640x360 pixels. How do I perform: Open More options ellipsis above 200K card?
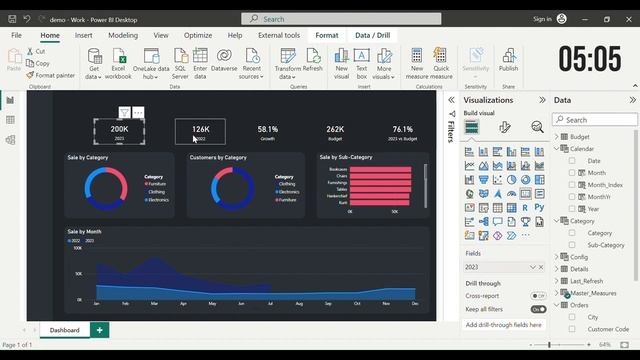pos(138,112)
